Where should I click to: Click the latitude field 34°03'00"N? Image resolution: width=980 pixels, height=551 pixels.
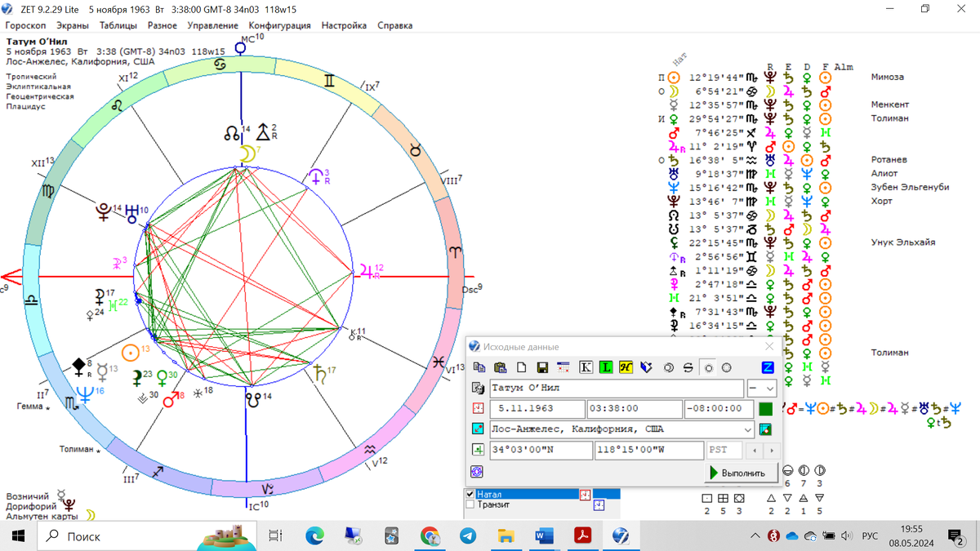[x=541, y=450]
